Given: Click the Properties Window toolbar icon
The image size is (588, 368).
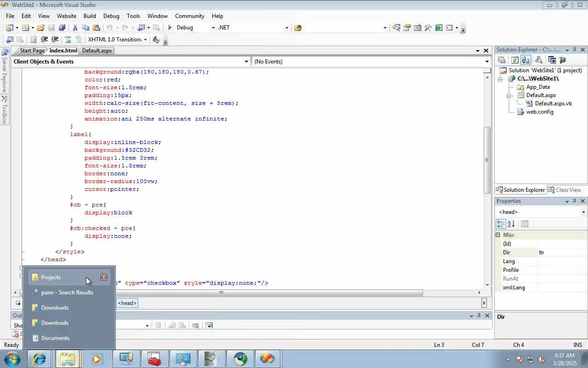Looking at the screenshot, I should click(x=407, y=28).
